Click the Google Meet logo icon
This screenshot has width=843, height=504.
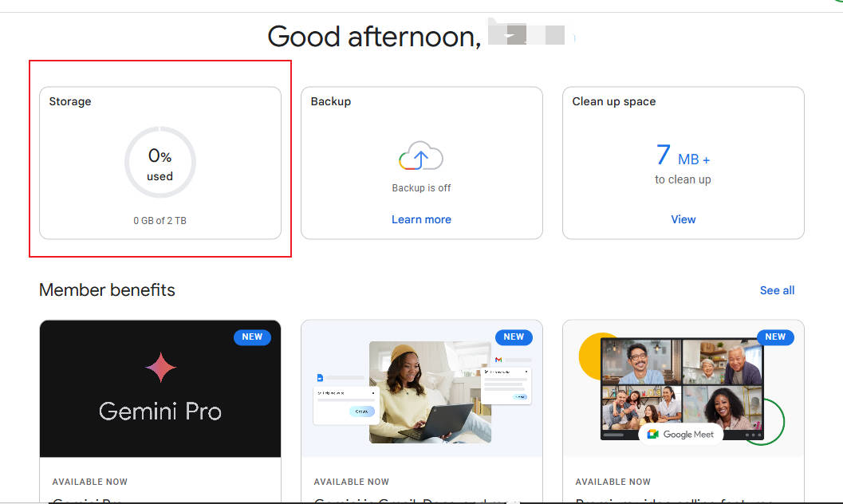pos(653,435)
